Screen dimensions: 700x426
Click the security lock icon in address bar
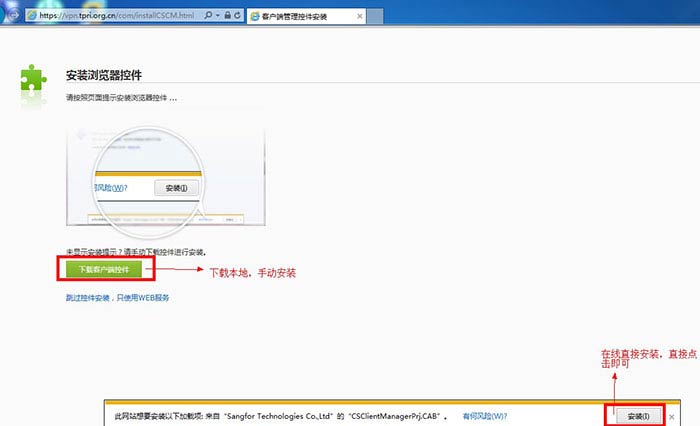pos(228,17)
